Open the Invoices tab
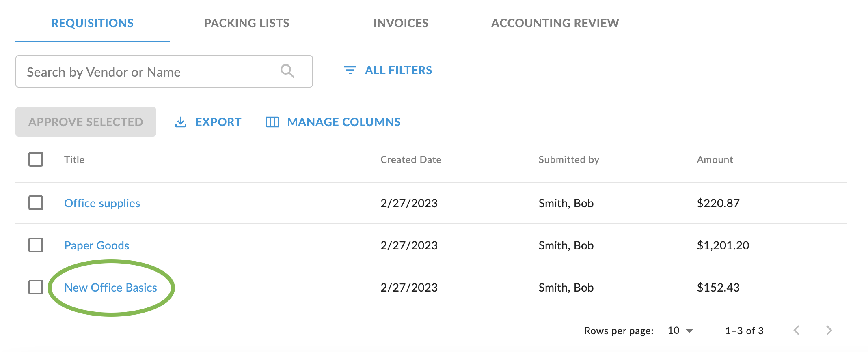Screen dimensions: 868x352 tap(401, 23)
